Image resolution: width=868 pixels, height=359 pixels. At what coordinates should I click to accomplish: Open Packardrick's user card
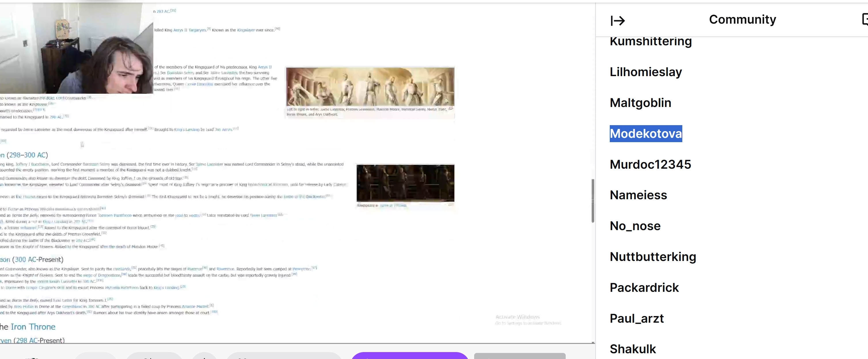coord(644,287)
